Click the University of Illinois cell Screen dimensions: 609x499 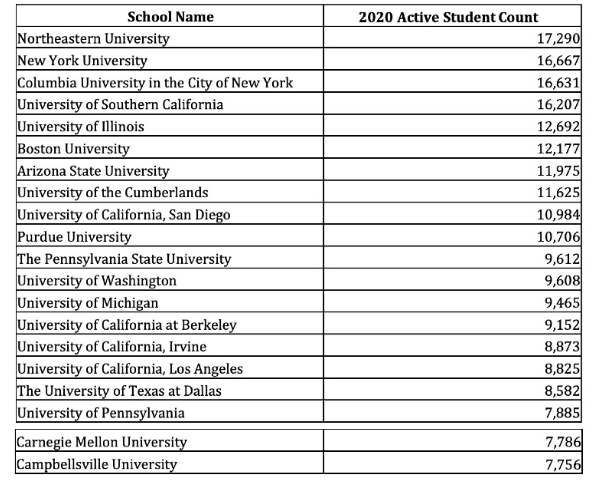(82, 127)
